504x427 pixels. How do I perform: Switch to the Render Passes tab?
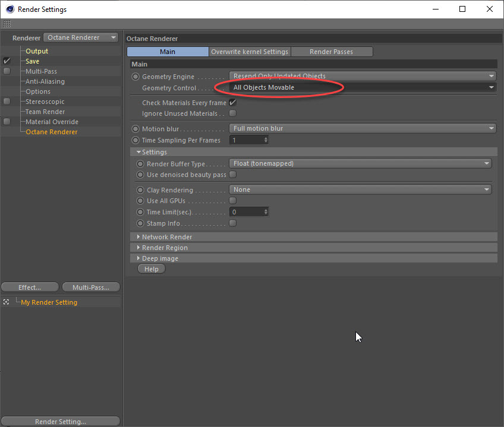coord(332,52)
